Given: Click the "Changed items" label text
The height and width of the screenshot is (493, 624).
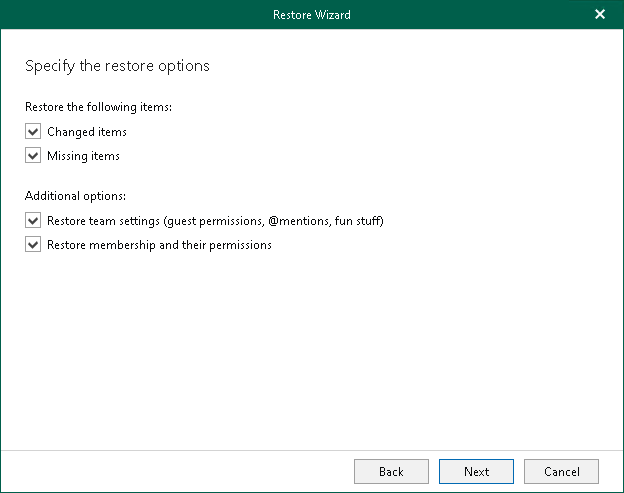Looking at the screenshot, I should coord(86,131).
